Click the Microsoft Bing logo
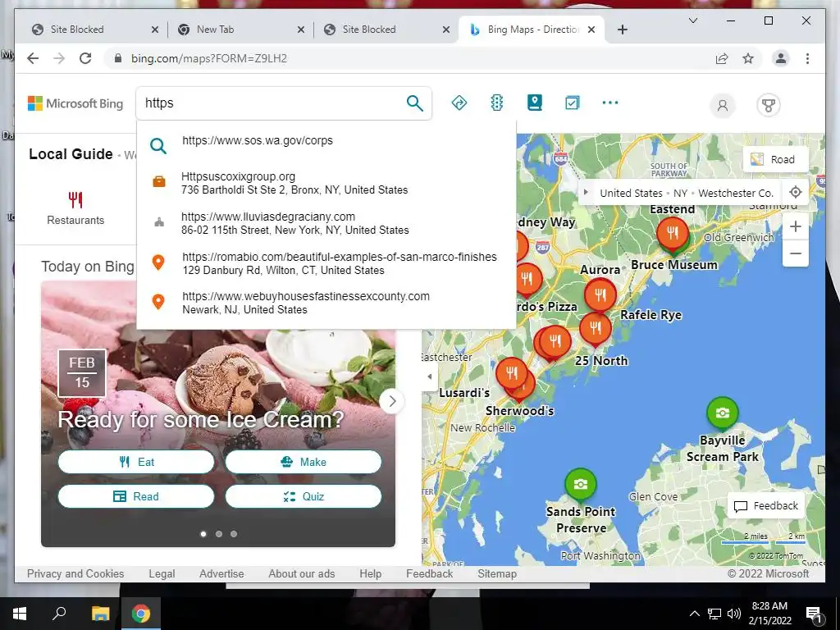The image size is (840, 630). (x=75, y=103)
